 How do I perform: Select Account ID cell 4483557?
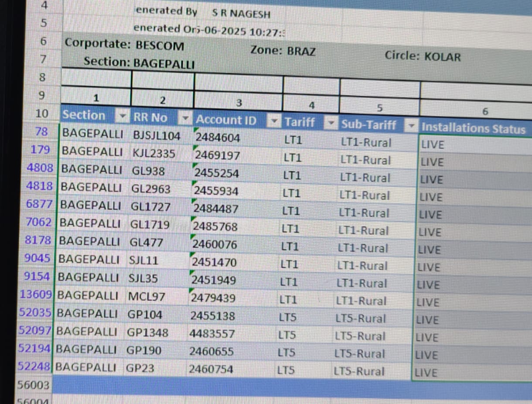point(212,334)
